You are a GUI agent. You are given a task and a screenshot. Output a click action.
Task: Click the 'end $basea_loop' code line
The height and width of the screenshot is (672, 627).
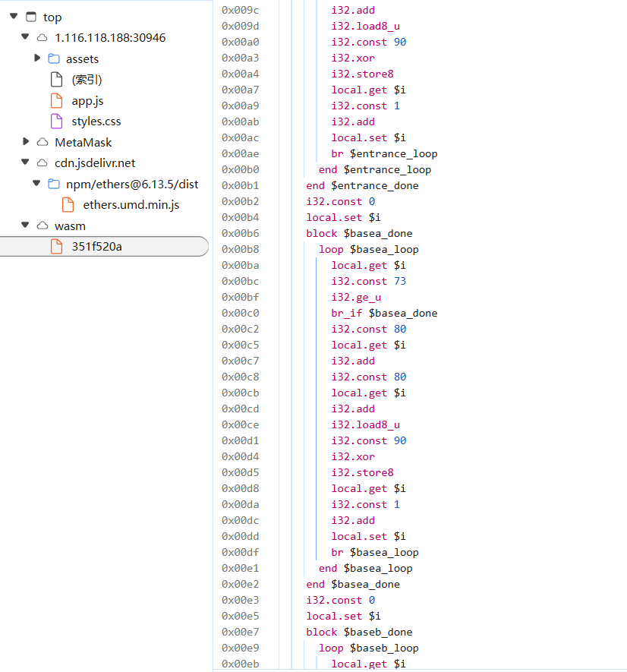point(366,568)
